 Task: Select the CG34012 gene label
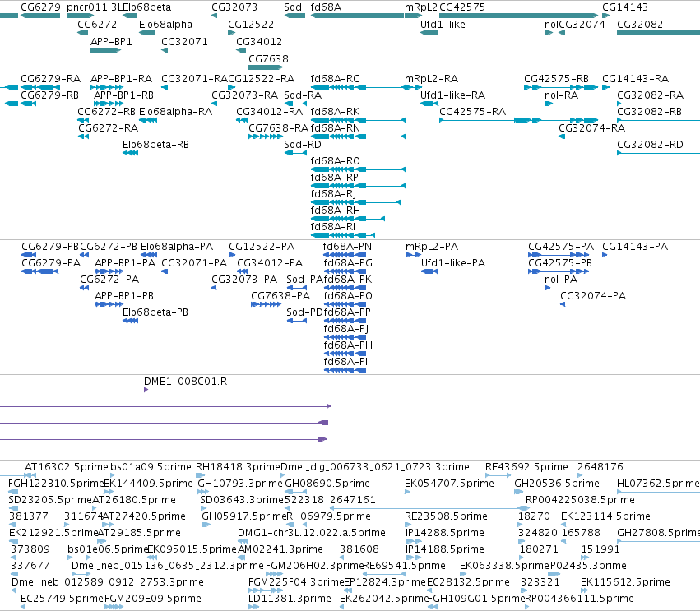click(259, 42)
